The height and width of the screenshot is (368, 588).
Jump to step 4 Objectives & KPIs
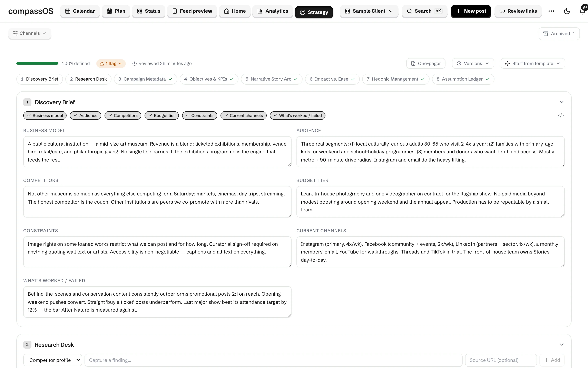click(x=209, y=79)
